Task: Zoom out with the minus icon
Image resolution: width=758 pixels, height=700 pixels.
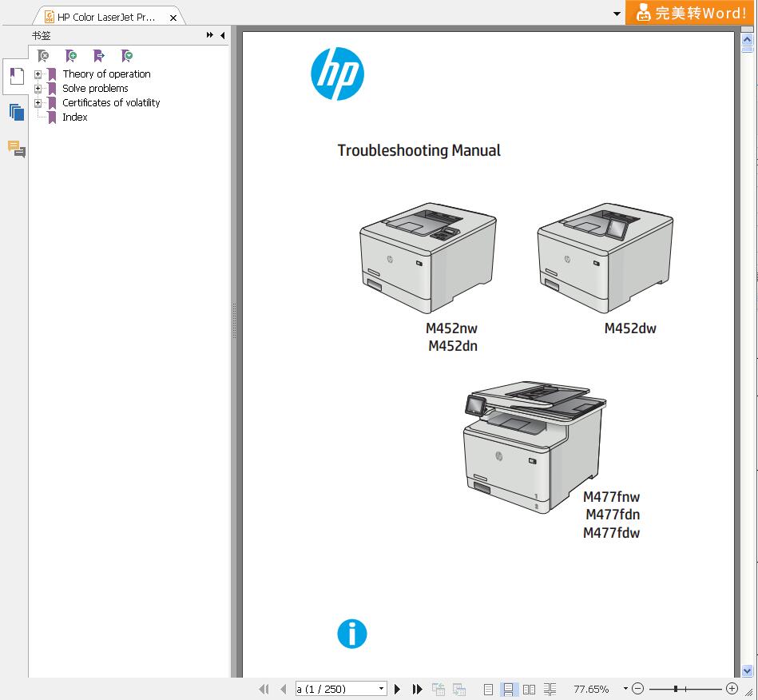Action: (x=638, y=688)
